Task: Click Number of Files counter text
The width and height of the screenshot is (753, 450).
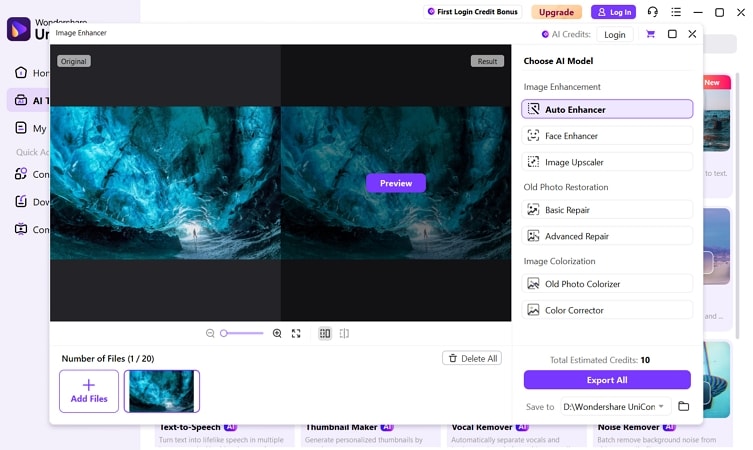Action: [x=108, y=358]
